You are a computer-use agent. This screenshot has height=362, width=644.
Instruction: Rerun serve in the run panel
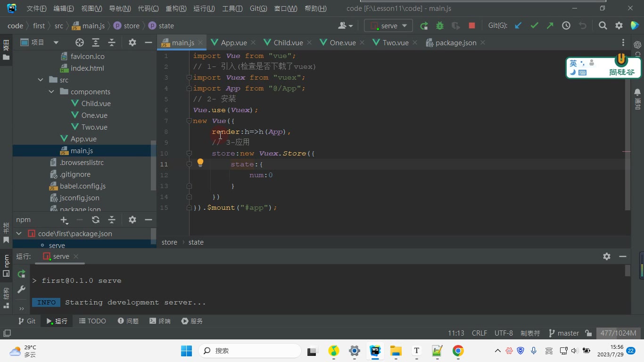pos(21,274)
